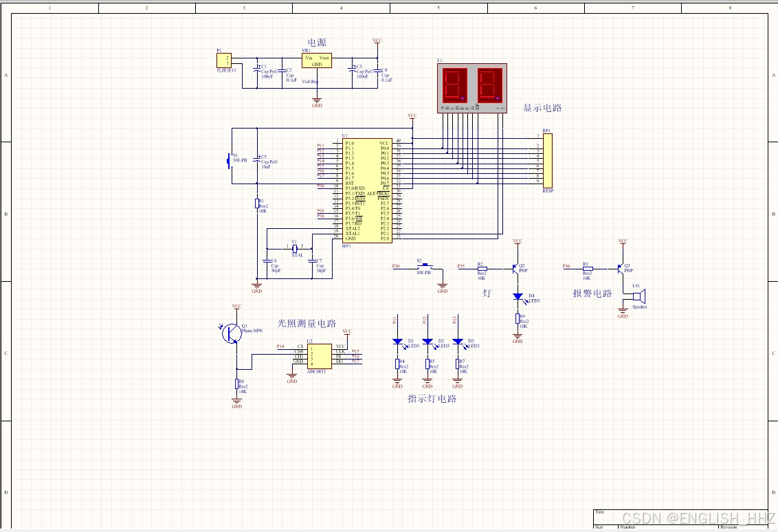The height and width of the screenshot is (532, 778).
Task: Click the 'P2.0' pin label on U1
Action: point(385,239)
